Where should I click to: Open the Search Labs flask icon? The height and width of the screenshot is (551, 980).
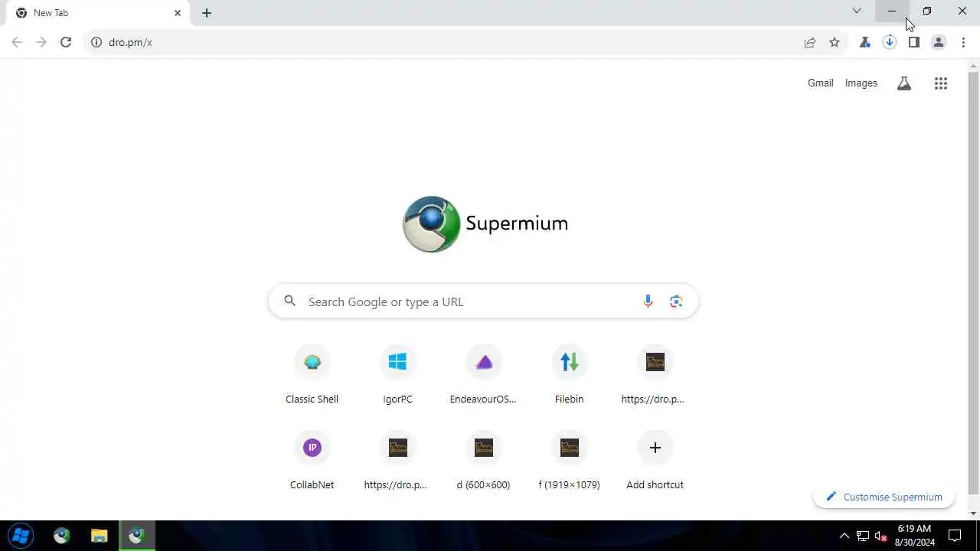pyautogui.click(x=904, y=83)
